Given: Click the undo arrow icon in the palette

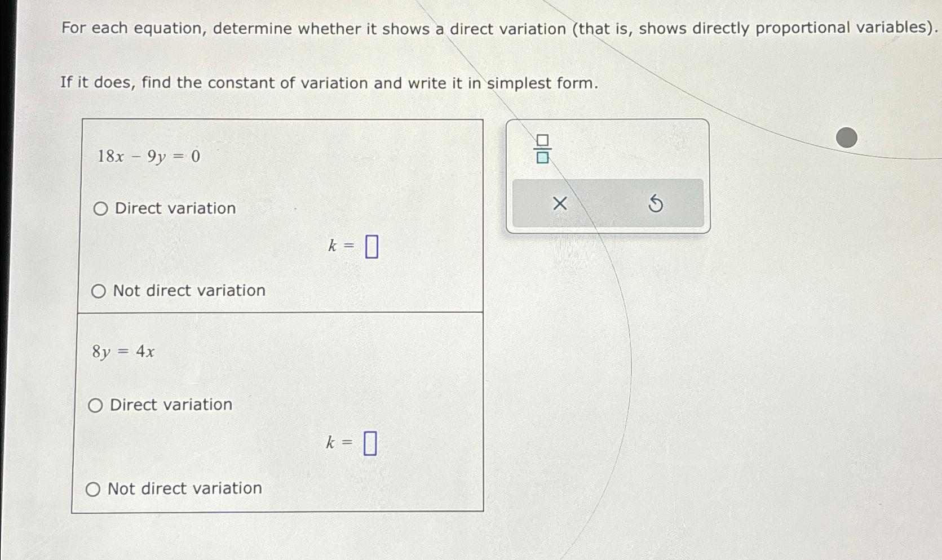Looking at the screenshot, I should pyautogui.click(x=657, y=204).
